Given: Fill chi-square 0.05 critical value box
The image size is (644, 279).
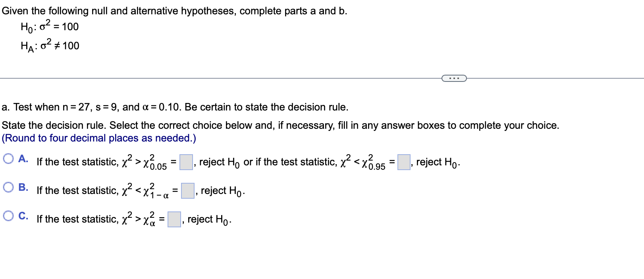Looking at the screenshot, I should [x=186, y=162].
